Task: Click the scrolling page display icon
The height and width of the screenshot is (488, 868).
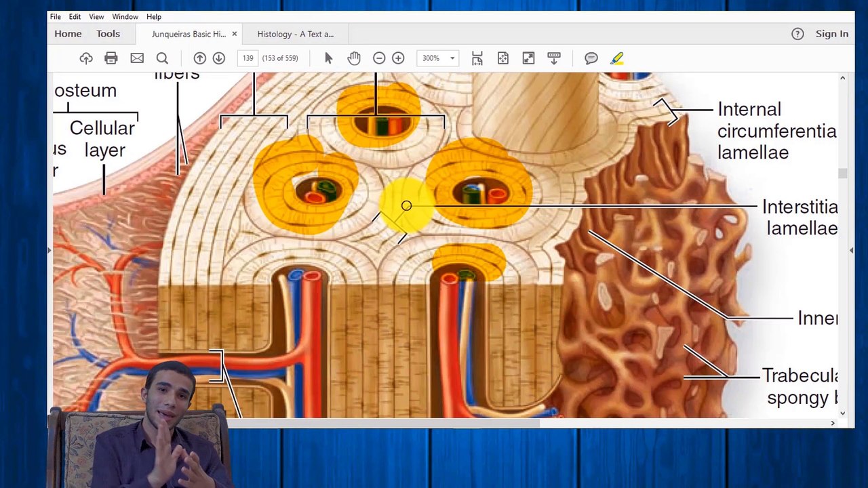Action: [x=477, y=58]
